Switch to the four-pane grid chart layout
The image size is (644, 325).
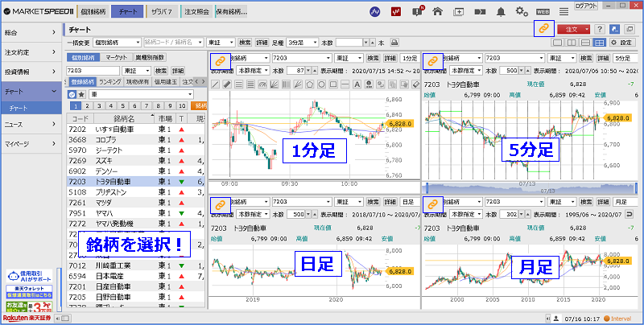click(600, 43)
